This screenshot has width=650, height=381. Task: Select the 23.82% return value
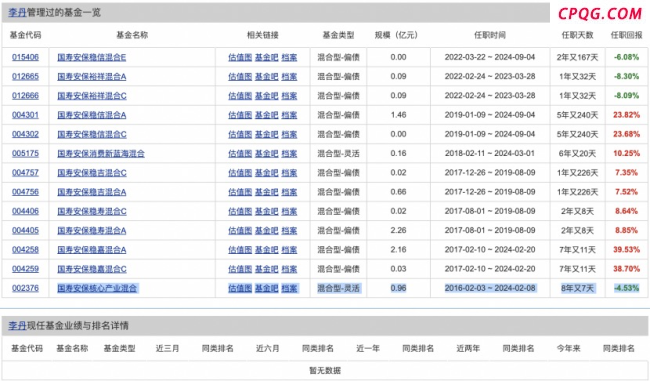626,115
